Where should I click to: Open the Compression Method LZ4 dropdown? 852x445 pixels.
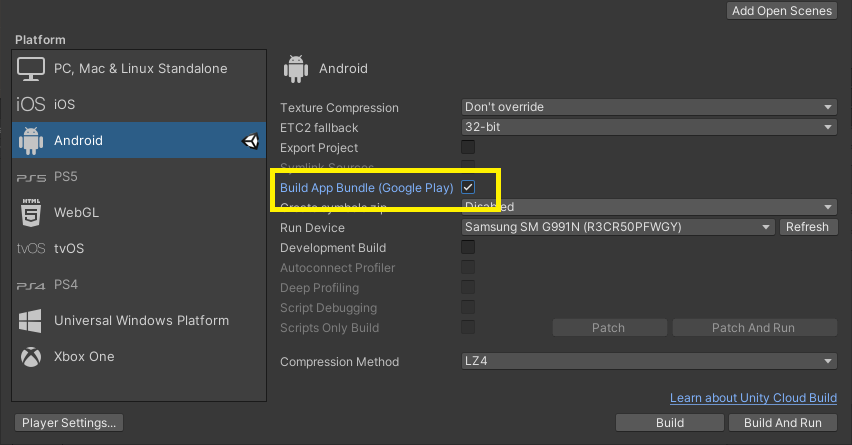(649, 361)
